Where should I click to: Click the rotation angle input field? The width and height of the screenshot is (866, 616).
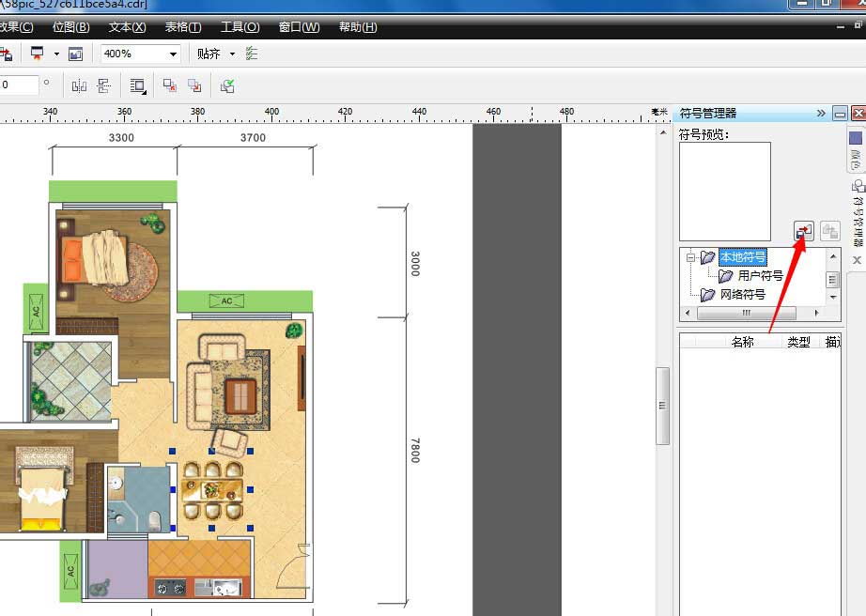point(19,85)
